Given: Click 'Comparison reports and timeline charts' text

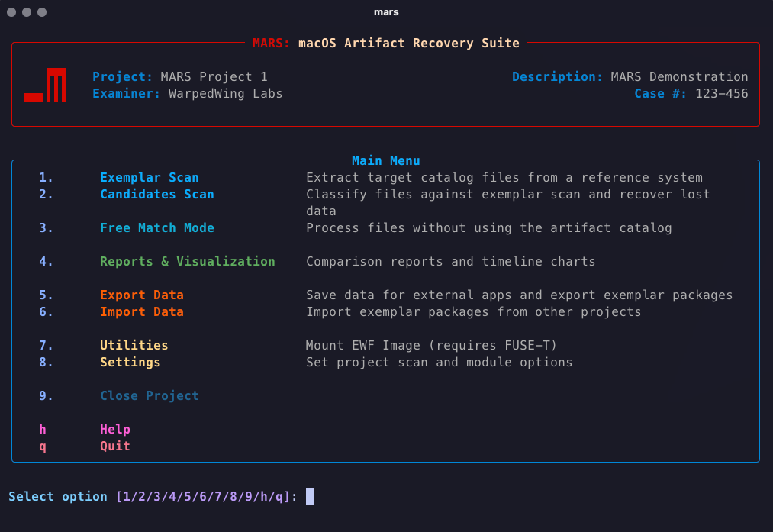Looking at the screenshot, I should pyautogui.click(x=450, y=261).
